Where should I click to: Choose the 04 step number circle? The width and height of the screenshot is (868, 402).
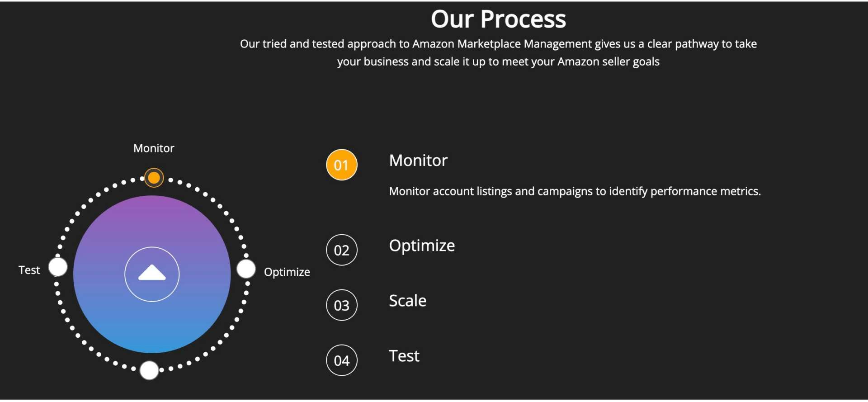[x=341, y=360]
